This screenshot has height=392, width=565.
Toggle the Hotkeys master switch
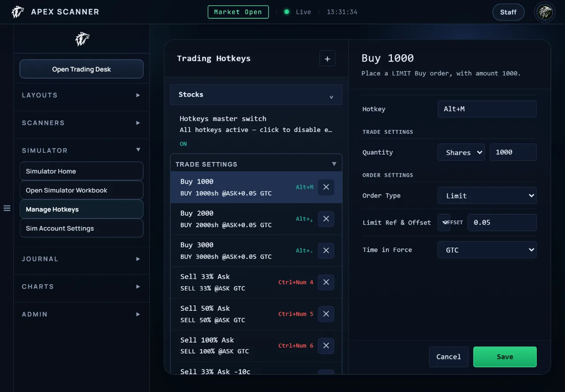256,131
